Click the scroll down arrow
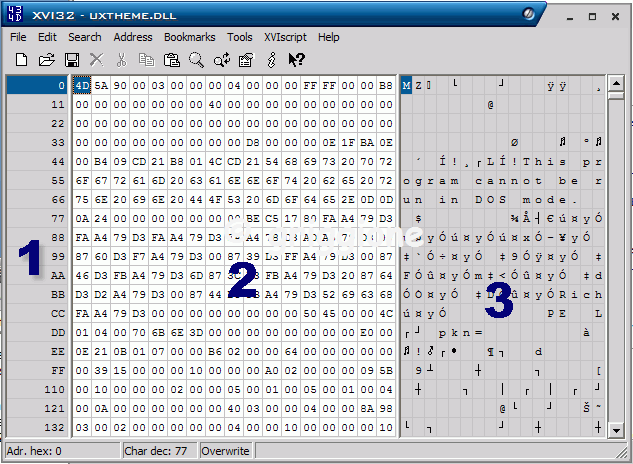This screenshot has height=464, width=633. pos(616,430)
